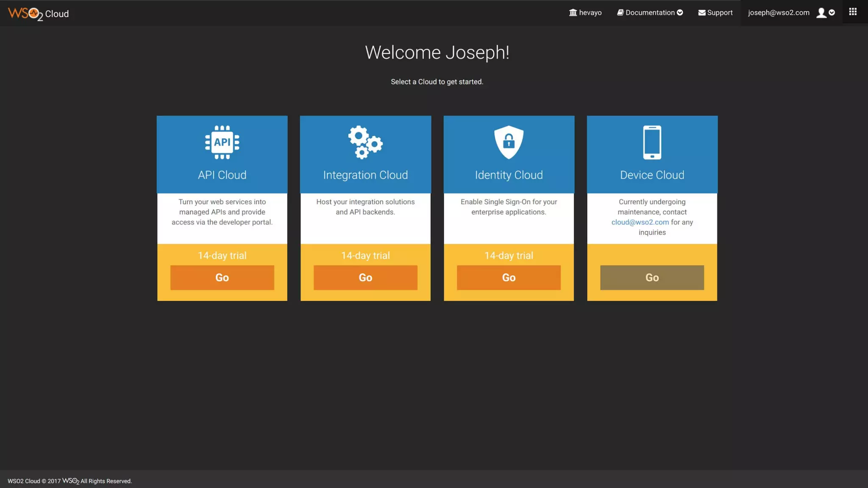Click the WSO2 logo in the footer

coord(71,481)
